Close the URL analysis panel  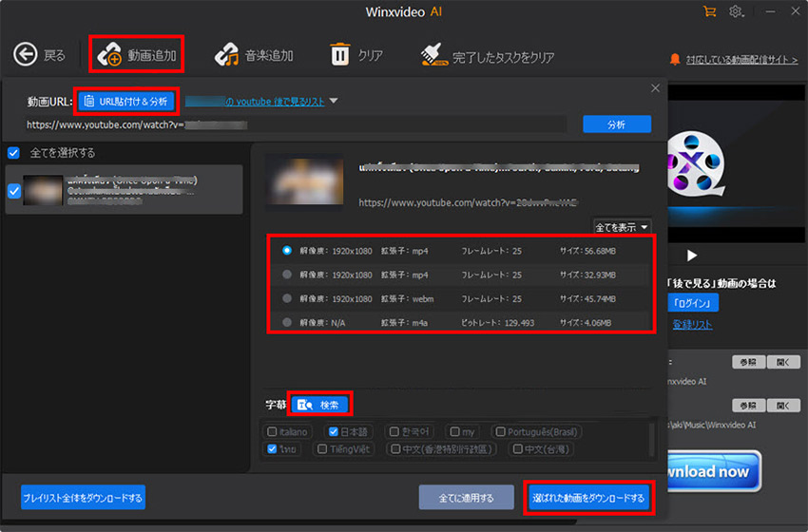tap(655, 88)
